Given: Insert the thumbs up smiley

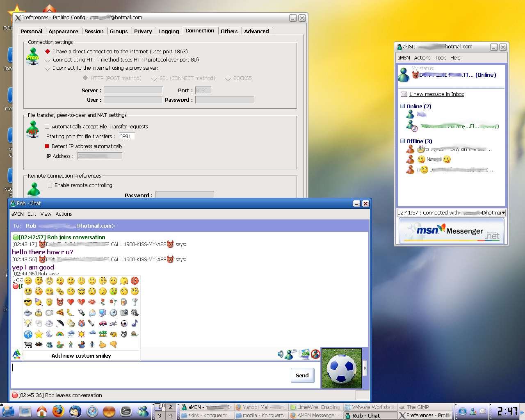Looking at the screenshot, I should point(103,345).
